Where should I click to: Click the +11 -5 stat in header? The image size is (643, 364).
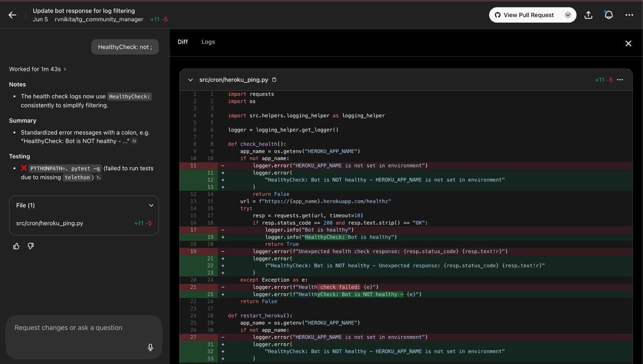click(x=159, y=20)
